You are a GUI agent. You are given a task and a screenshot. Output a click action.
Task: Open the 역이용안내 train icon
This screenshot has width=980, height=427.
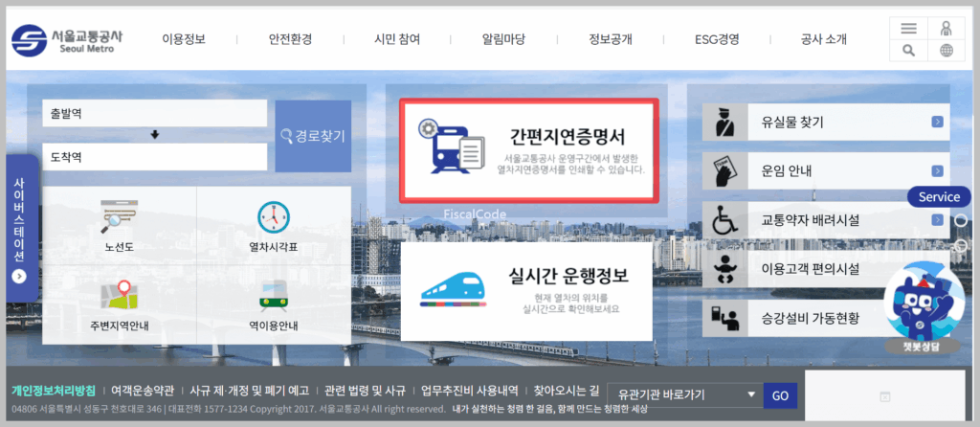274,297
